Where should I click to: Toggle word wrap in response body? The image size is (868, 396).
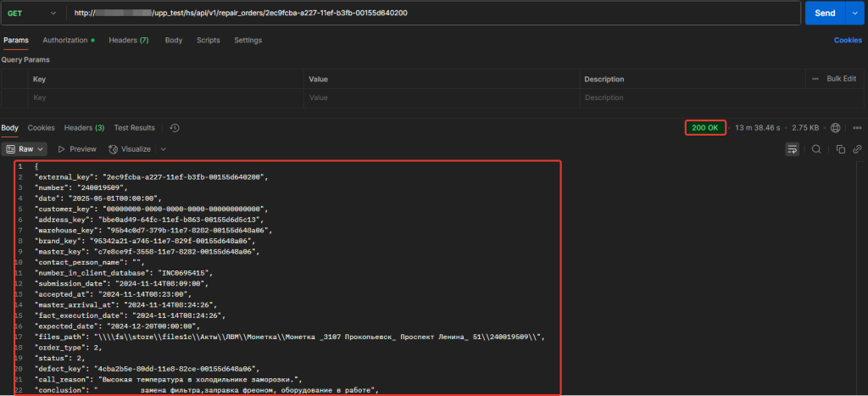(x=793, y=149)
